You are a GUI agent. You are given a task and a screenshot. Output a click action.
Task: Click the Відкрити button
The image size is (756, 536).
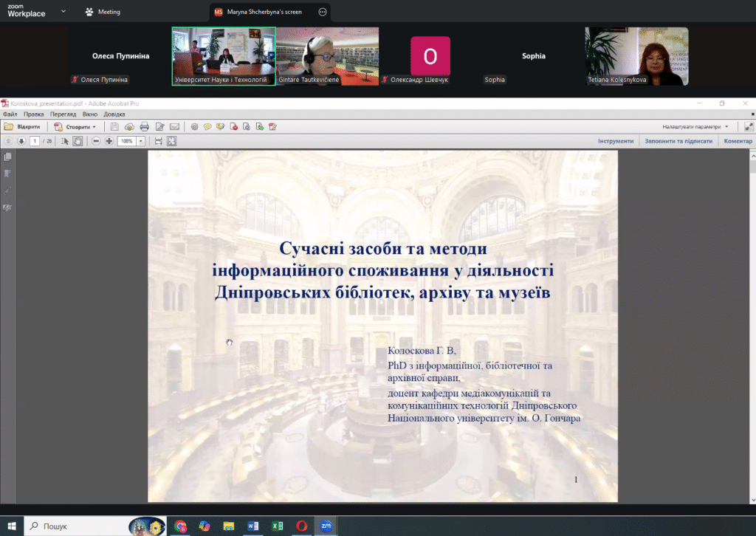click(x=23, y=127)
